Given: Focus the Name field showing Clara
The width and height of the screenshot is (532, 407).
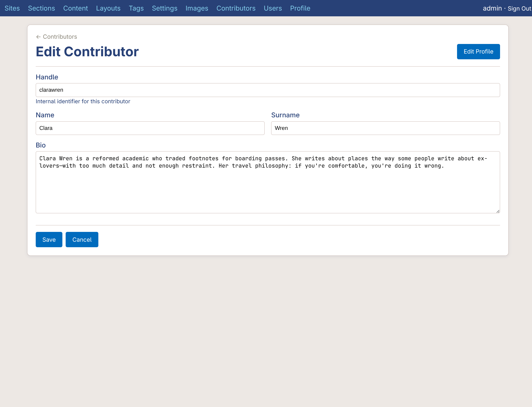Looking at the screenshot, I should click(150, 128).
